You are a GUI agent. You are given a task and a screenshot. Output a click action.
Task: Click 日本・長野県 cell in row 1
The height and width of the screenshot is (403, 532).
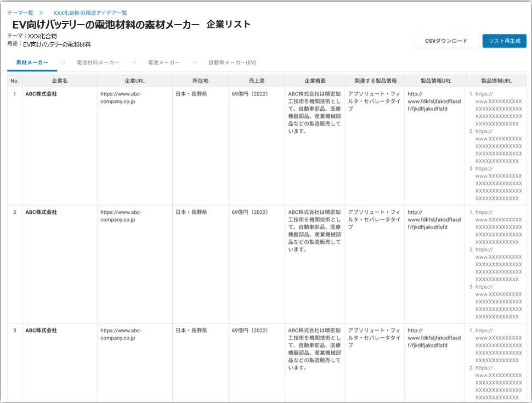(191, 94)
